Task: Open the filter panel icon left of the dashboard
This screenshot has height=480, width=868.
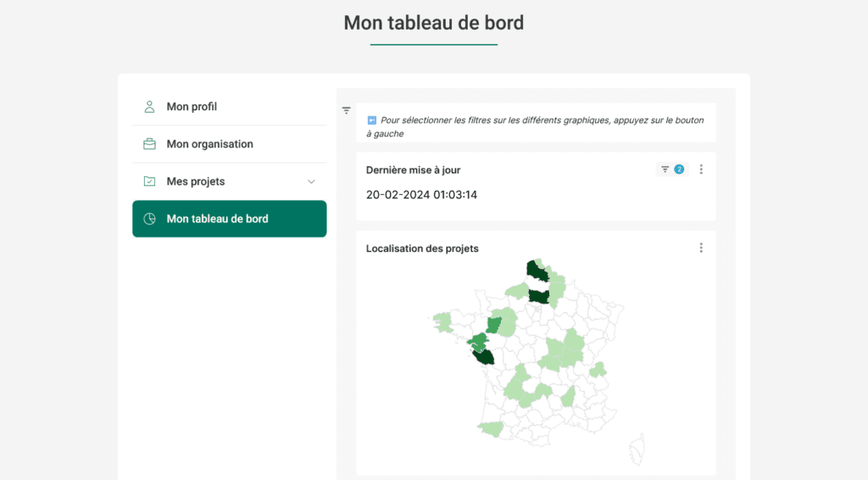Action: coord(346,110)
